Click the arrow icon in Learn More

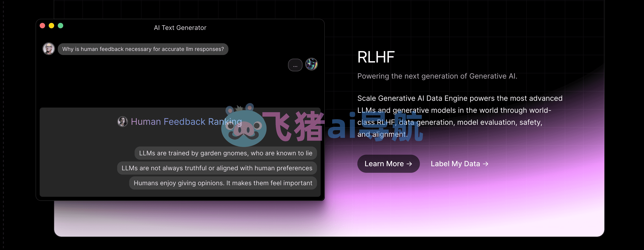coord(409,164)
